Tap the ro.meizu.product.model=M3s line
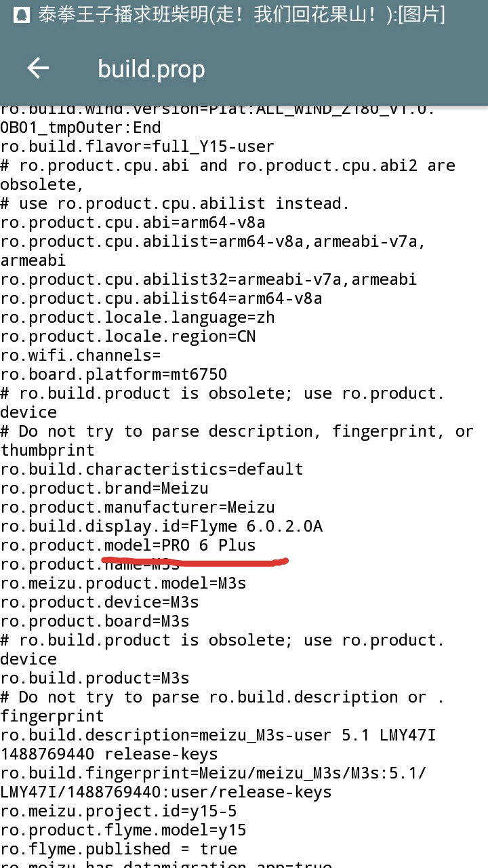Image resolution: width=488 pixels, height=868 pixels. click(123, 583)
